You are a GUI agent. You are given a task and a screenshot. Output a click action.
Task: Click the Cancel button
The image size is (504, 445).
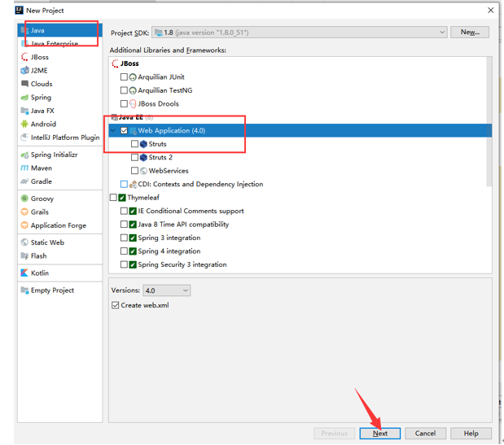(425, 434)
